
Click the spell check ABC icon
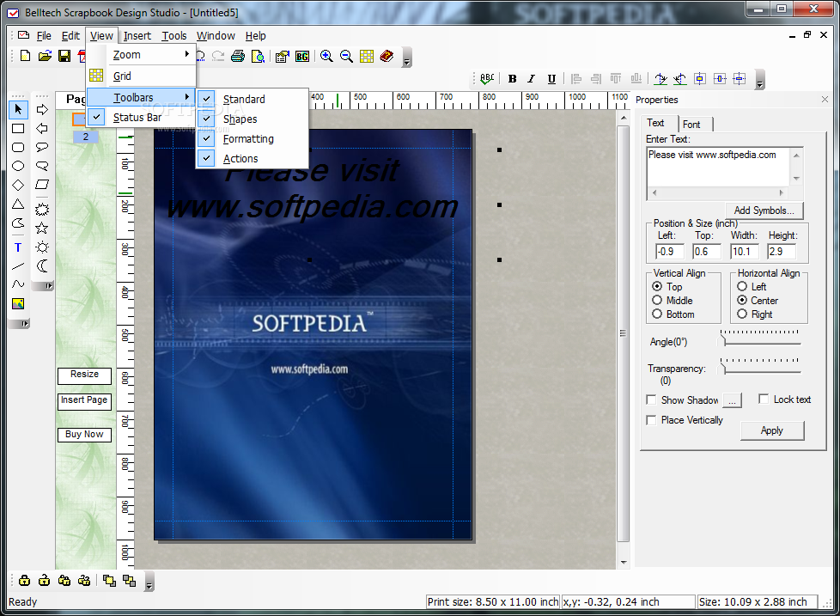487,79
